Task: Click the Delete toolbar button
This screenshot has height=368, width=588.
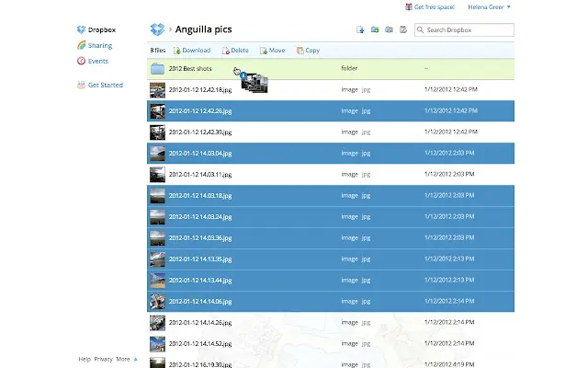Action: pyautogui.click(x=235, y=51)
